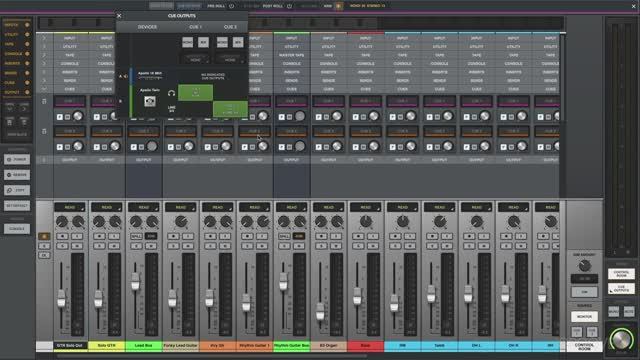Click the Cue 2 pre-fader P button, first channel

(60, 147)
